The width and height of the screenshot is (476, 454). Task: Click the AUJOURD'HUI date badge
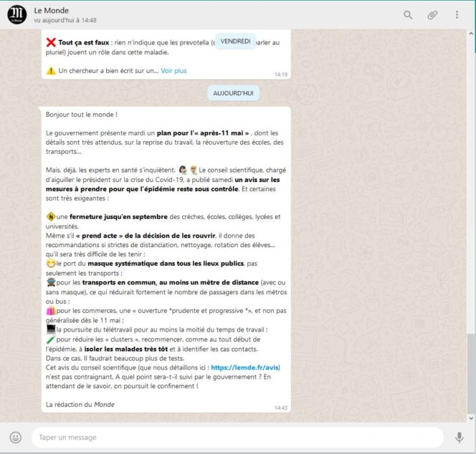(x=233, y=93)
